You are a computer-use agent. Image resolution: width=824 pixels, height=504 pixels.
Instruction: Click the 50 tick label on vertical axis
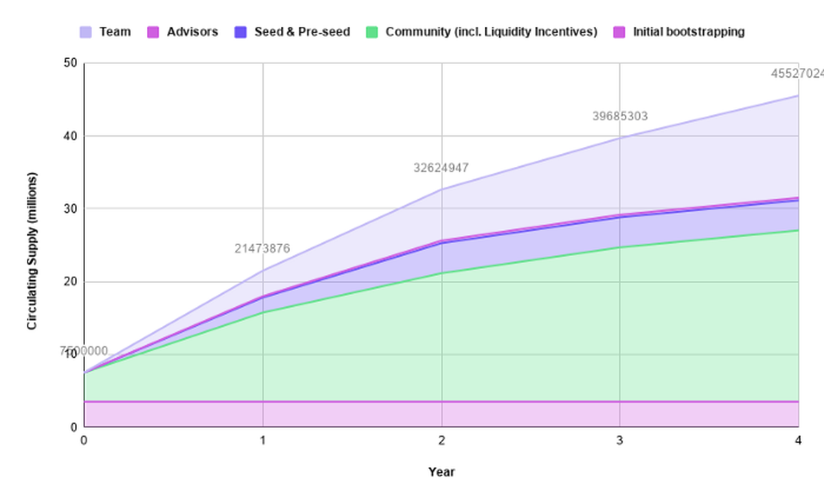71,64
